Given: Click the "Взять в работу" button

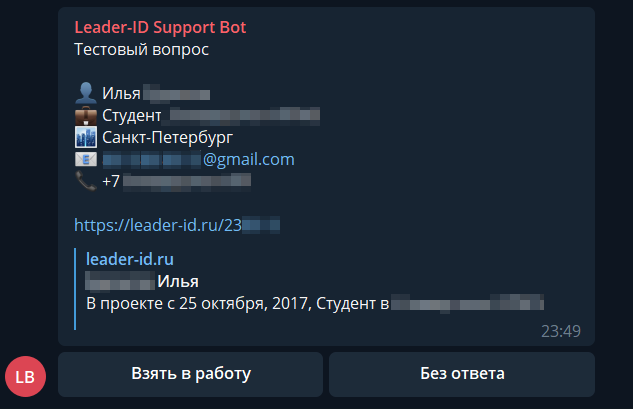Looking at the screenshot, I should tap(190, 374).
